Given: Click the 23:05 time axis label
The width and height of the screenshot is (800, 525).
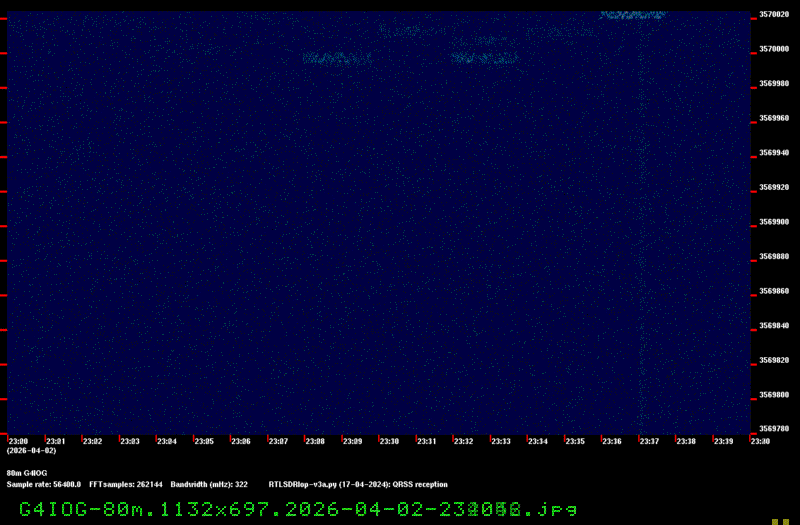Looking at the screenshot, I should 204,441.
